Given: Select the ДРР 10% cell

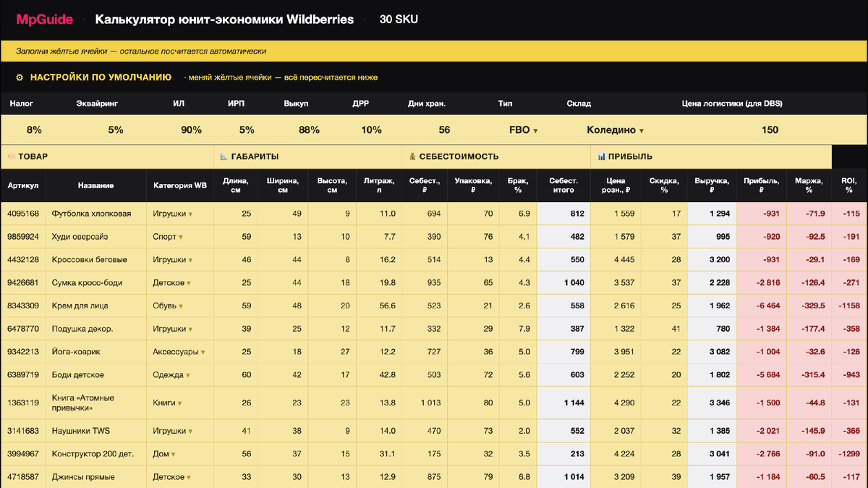Looking at the screenshot, I should (x=372, y=130).
